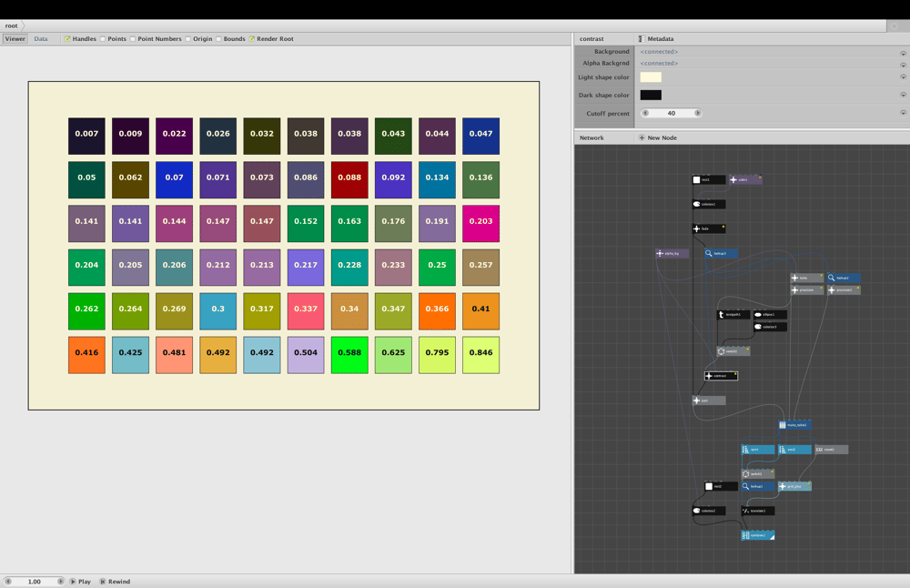Viewport: 910px width, 588px height.
Task: Enable the Origin checkbox
Action: click(x=188, y=39)
